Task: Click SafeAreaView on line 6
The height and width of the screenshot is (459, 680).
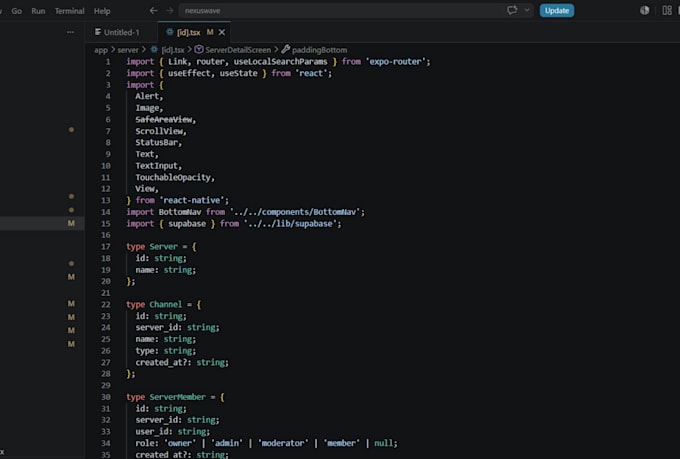Action: click(163, 119)
